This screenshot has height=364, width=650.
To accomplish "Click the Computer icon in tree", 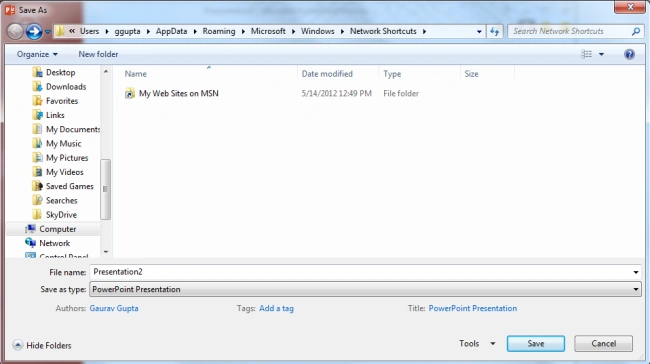I will tap(30, 229).
